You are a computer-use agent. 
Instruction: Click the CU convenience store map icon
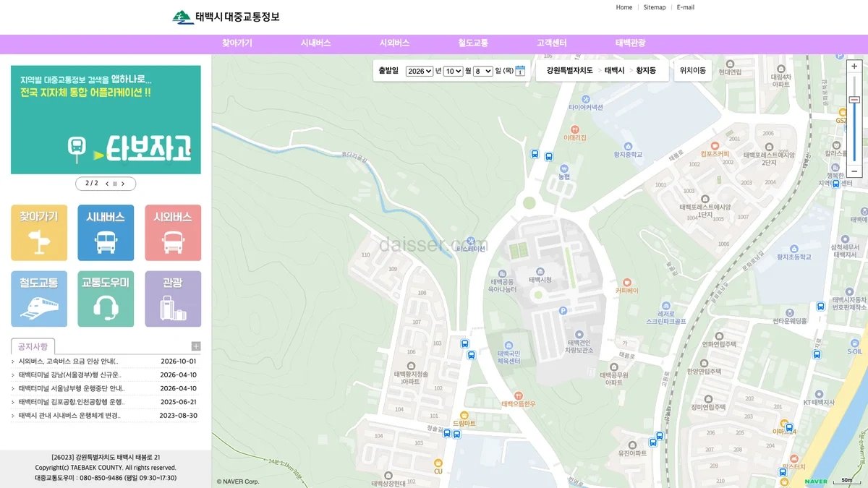click(438, 463)
